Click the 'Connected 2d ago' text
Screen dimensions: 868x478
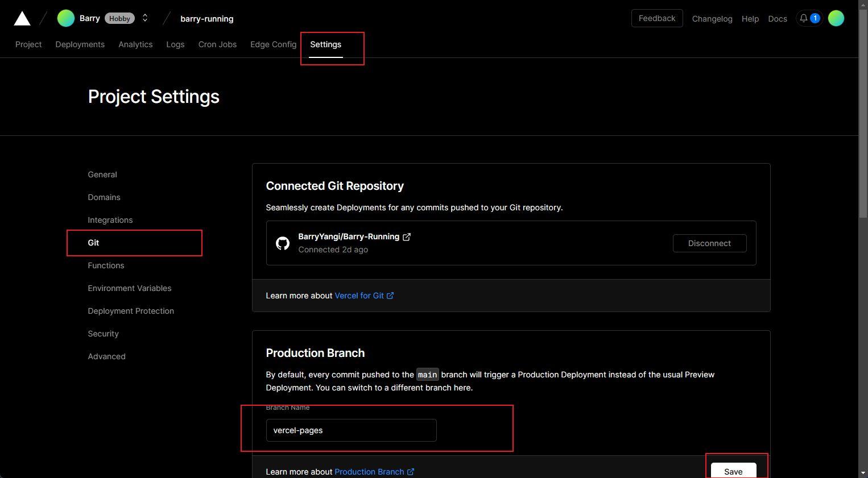pyautogui.click(x=333, y=250)
